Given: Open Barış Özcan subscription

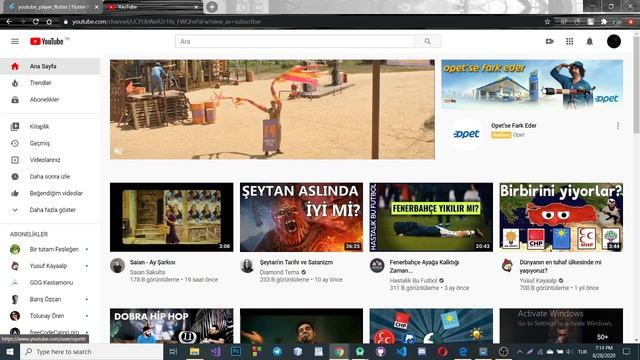Looking at the screenshot, I should point(50,299).
